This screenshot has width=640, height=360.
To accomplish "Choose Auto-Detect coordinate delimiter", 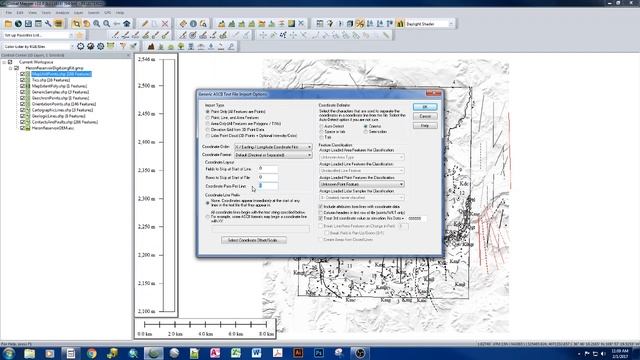I will (321, 127).
